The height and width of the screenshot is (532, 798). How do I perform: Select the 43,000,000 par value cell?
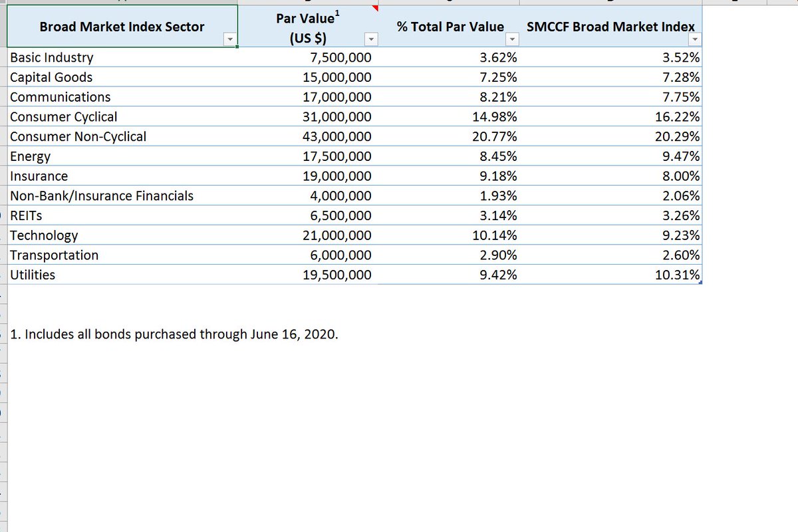(308, 137)
